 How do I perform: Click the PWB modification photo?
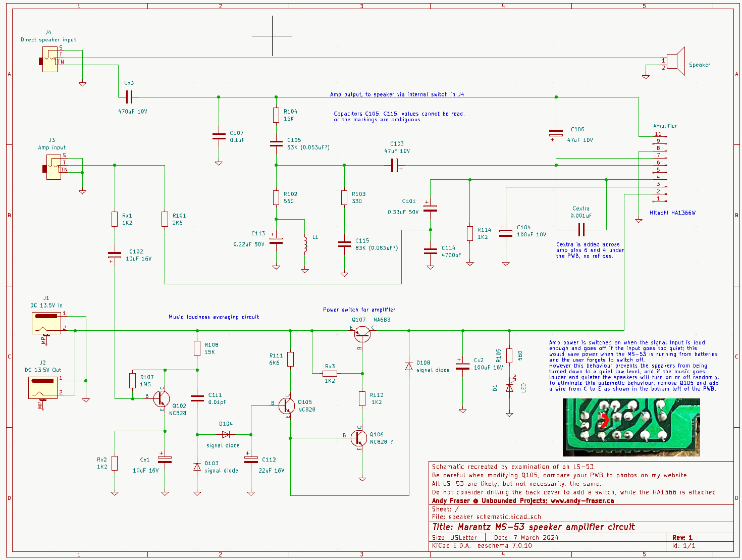[x=631, y=427]
